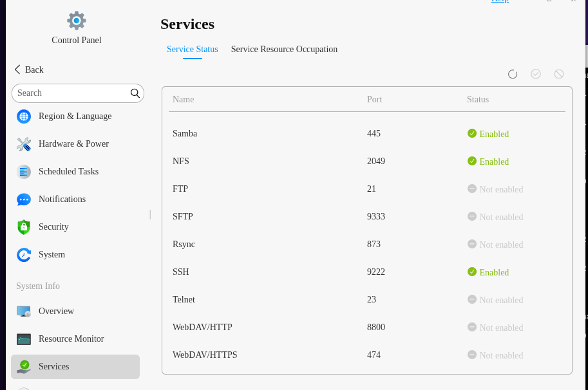Select the NFS service row
The image size is (588, 390).
(x=366, y=162)
